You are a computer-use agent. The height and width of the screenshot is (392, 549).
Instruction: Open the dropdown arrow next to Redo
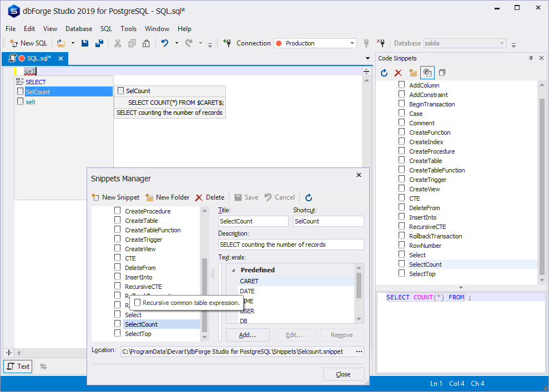[x=200, y=43]
